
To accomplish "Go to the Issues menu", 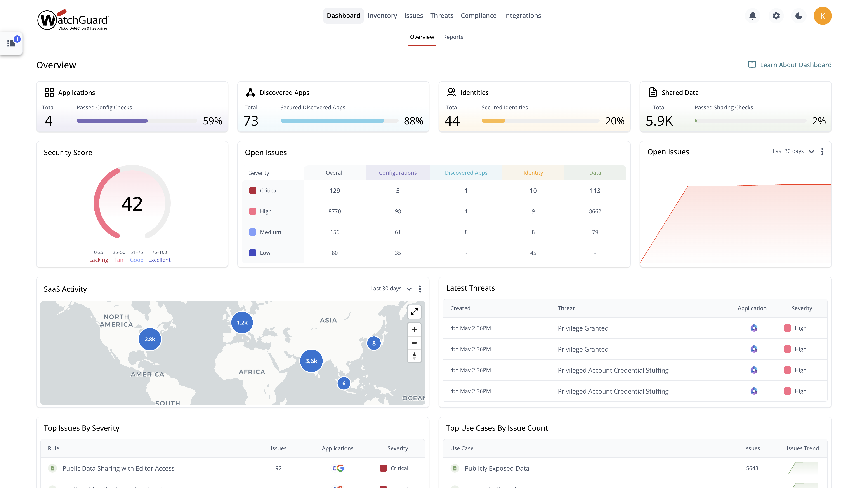I will coord(413,16).
